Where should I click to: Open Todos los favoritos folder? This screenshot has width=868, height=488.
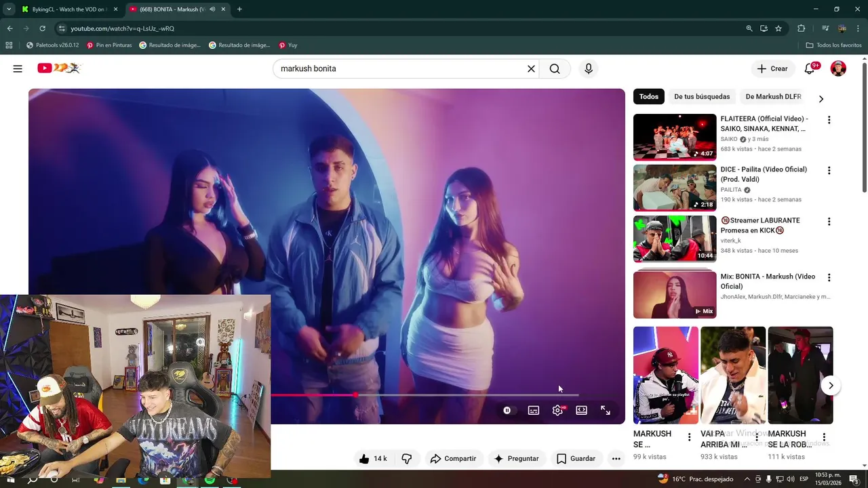point(833,45)
